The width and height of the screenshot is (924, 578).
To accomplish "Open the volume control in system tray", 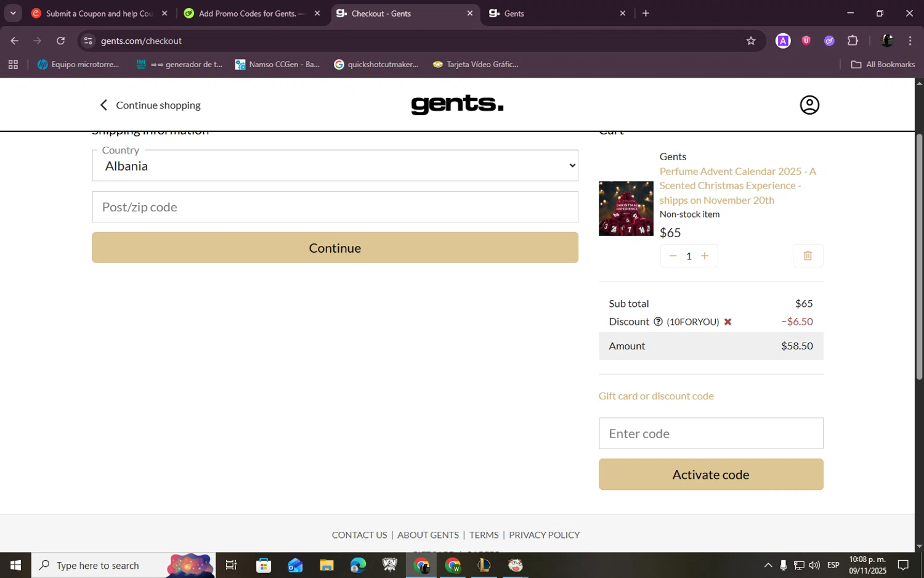I will pyautogui.click(x=814, y=565).
